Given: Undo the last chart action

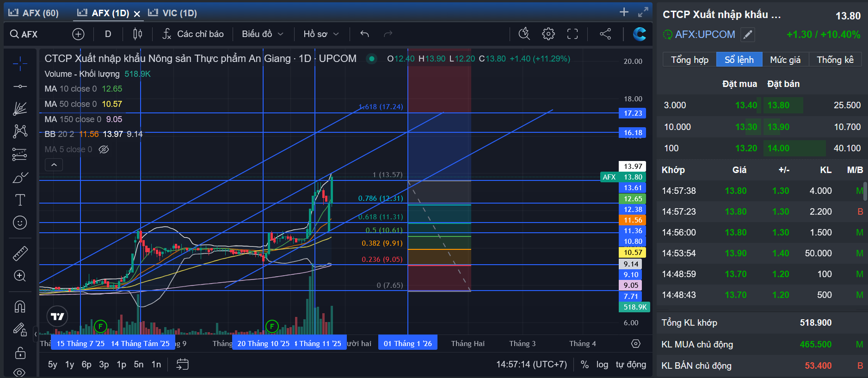Looking at the screenshot, I should tap(364, 34).
